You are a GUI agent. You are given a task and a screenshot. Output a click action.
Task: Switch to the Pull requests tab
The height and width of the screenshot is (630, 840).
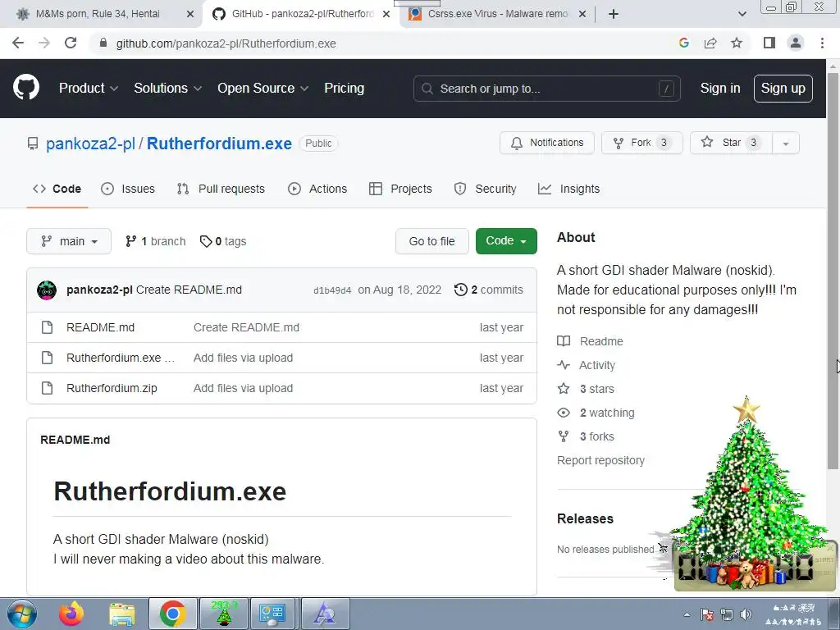(x=221, y=189)
